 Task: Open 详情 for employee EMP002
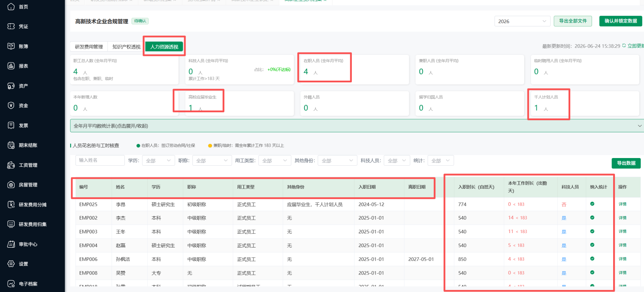(623, 218)
